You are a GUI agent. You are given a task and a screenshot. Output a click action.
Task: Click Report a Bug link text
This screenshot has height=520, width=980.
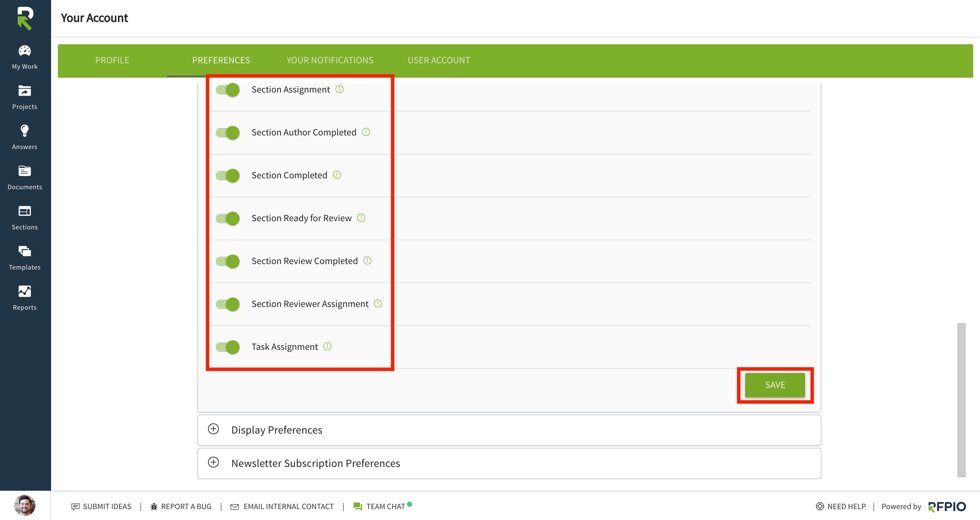click(186, 507)
